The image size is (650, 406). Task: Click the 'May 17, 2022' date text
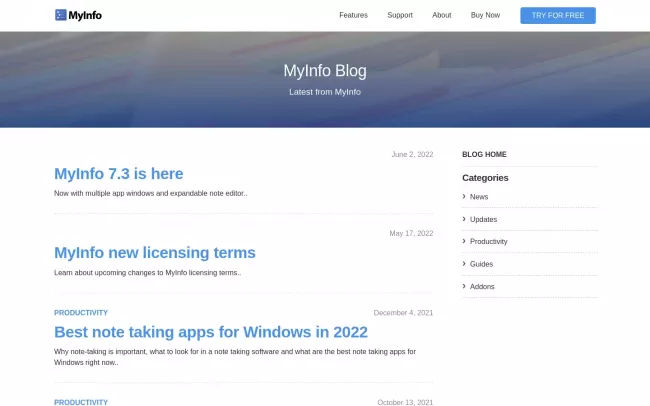tap(411, 233)
